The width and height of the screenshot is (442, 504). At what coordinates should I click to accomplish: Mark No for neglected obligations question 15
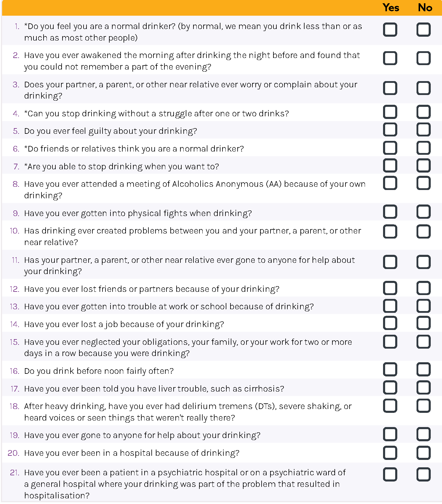coord(423,342)
